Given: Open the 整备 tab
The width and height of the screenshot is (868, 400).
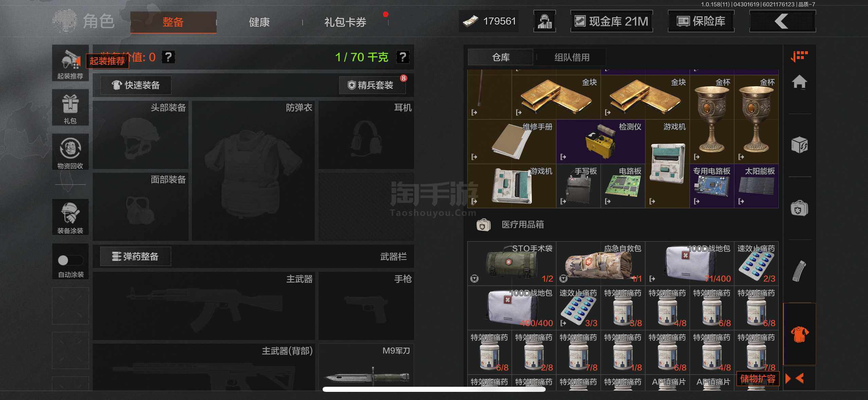Looking at the screenshot, I should click(173, 22).
